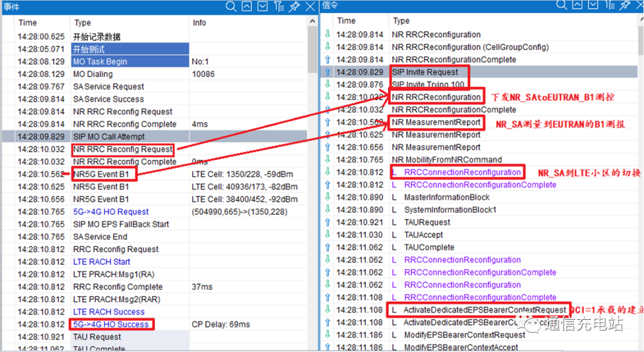The width and height of the screenshot is (644, 352).
Task: Click uplink arrow beside NR MeasurementReport at 14:28:10.656
Action: [x=327, y=147]
